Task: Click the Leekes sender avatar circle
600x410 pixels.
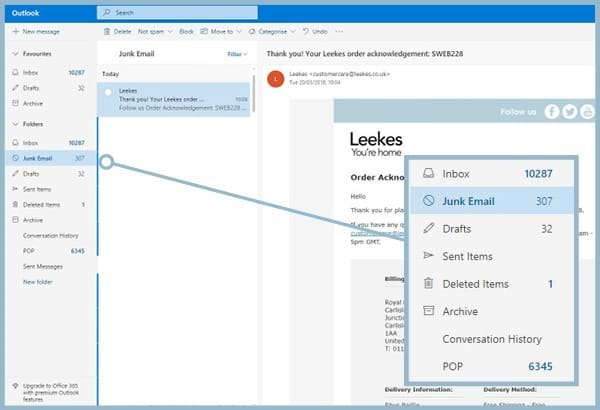Action: click(276, 79)
